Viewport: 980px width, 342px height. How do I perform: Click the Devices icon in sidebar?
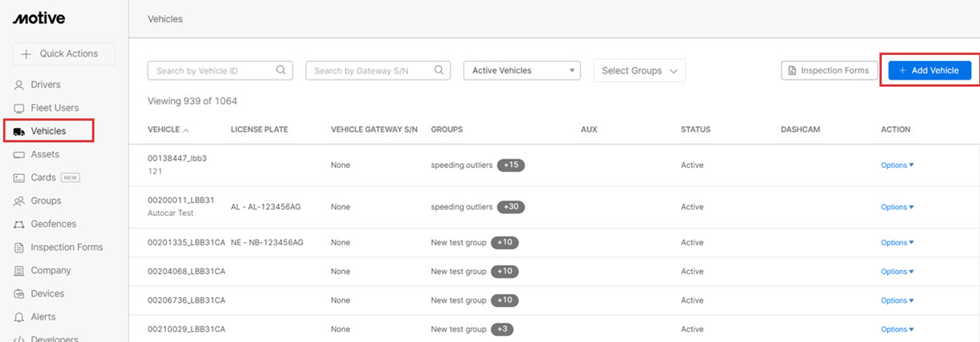19,294
